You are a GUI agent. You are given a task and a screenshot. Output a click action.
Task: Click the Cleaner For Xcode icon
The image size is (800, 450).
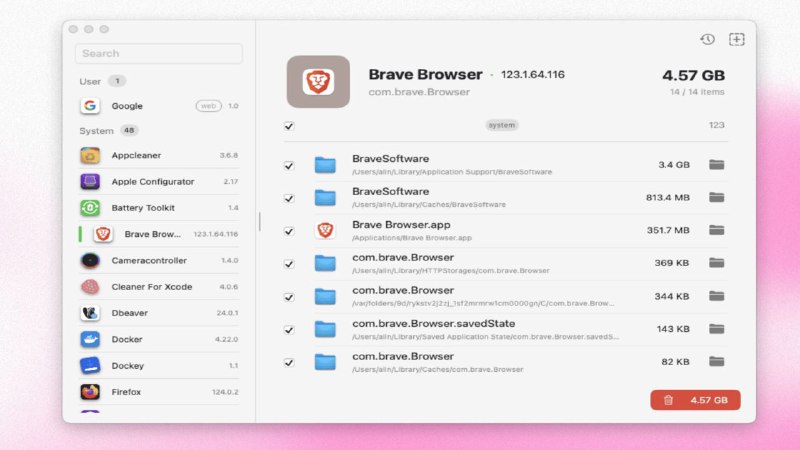pyautogui.click(x=90, y=287)
